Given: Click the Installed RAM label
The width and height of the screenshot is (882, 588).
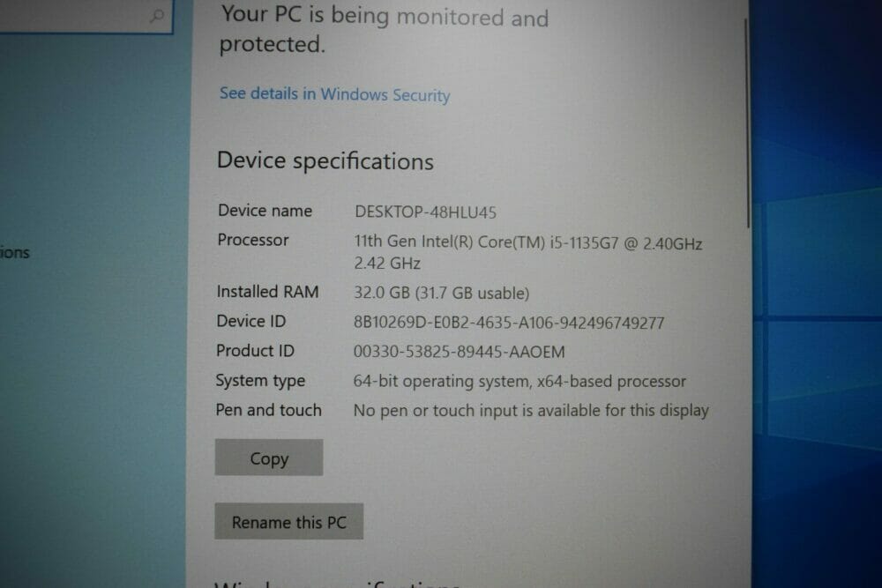Looking at the screenshot, I should tap(268, 292).
